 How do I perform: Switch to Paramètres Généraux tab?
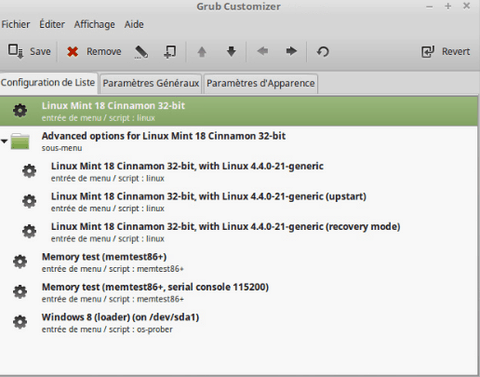pyautogui.click(x=151, y=83)
